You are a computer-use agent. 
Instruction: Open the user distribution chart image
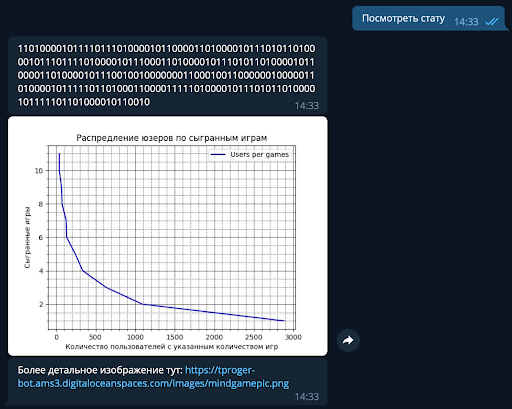(168, 236)
